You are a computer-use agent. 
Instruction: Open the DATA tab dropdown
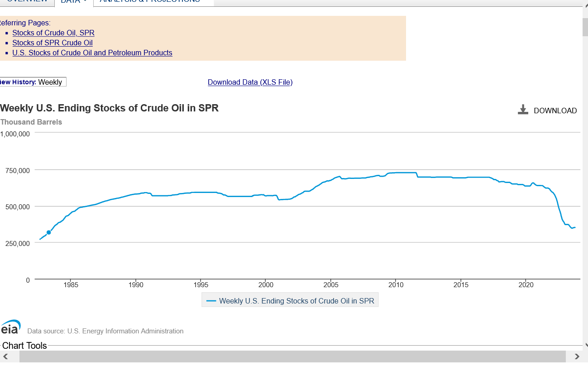pos(73,1)
